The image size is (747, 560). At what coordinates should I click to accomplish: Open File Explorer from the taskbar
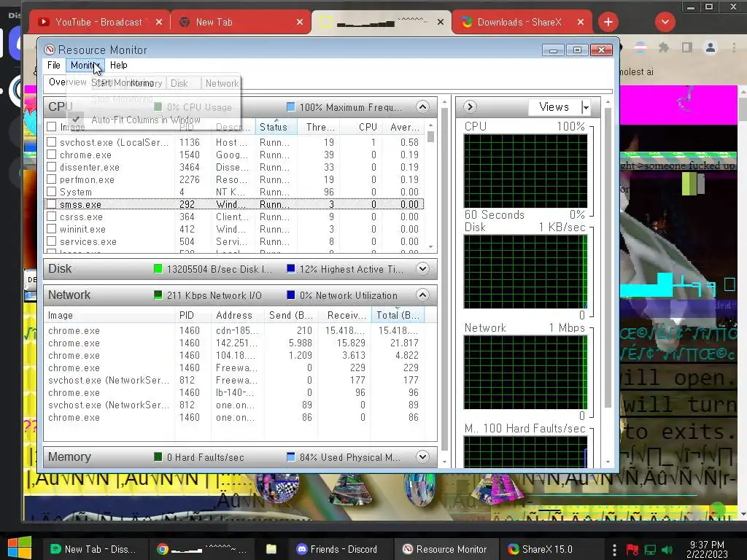click(271, 549)
